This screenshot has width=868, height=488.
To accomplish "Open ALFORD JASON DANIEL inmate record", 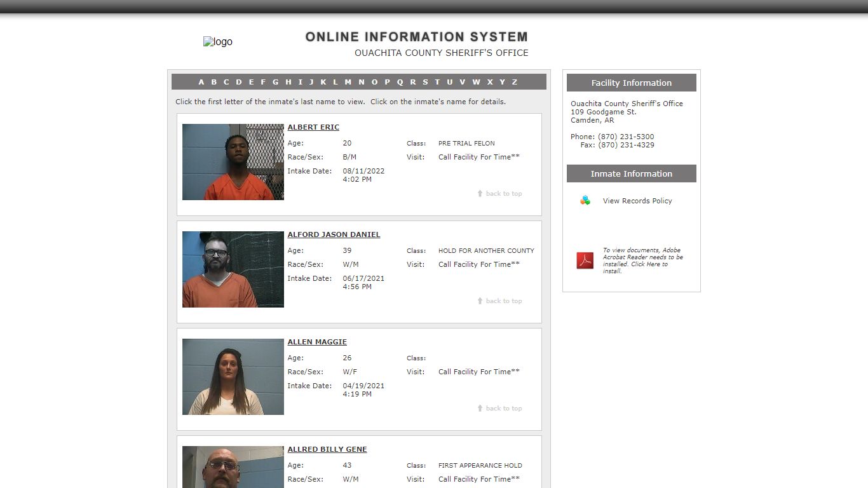I will click(334, 234).
